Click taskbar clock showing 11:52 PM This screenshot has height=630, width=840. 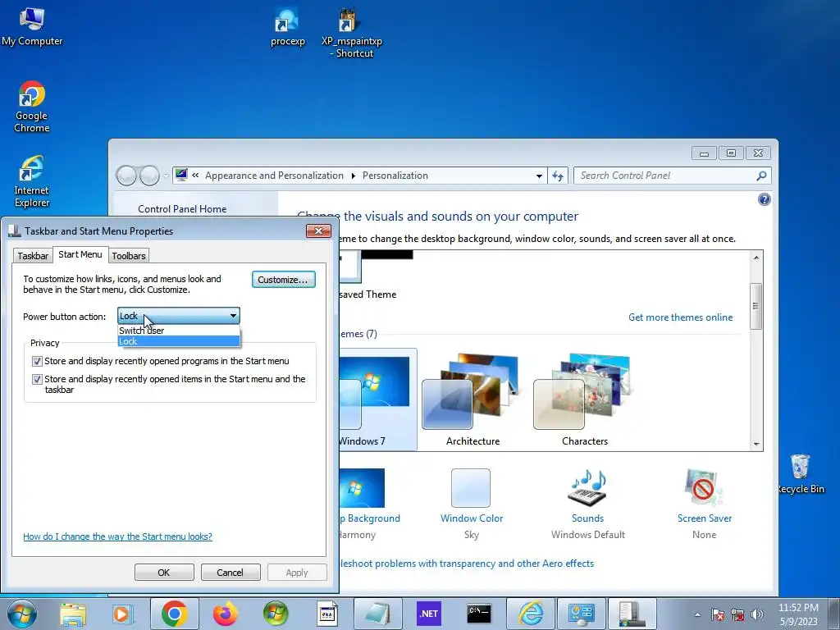point(798,614)
